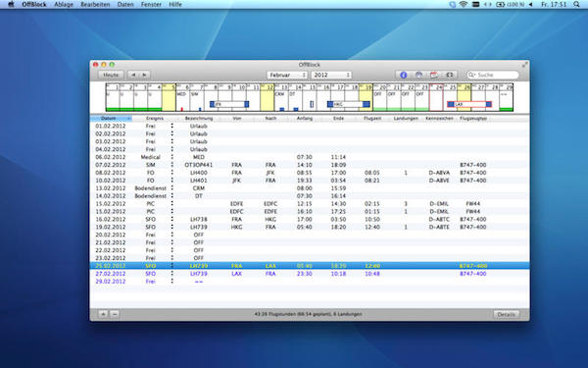Go to previous month with left arrow
588x368 pixels.
pyautogui.click(x=133, y=76)
